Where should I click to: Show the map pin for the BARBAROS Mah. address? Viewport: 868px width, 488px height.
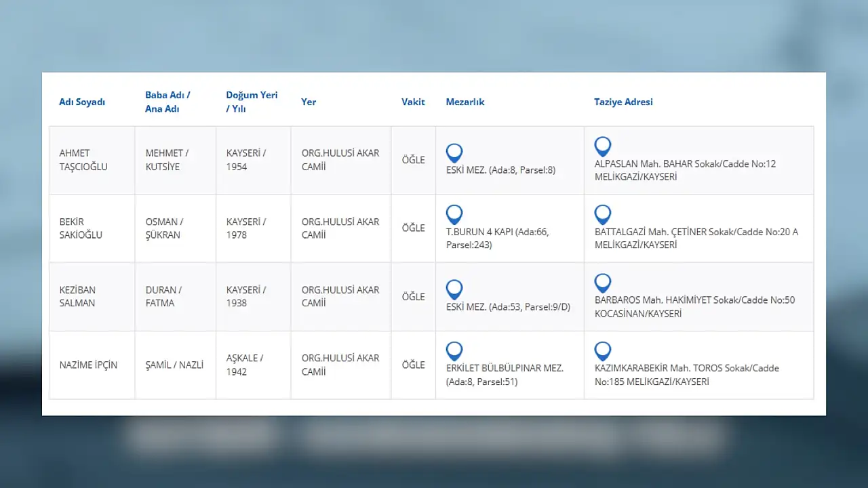[602, 283]
